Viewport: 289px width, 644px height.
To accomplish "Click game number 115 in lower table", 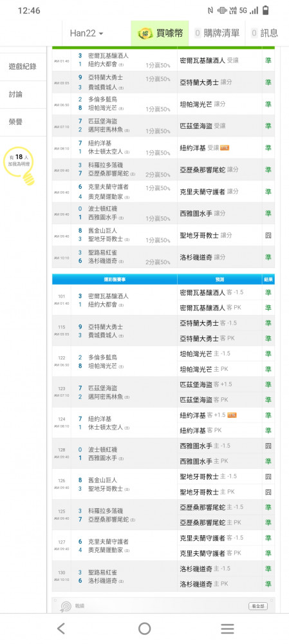I will pos(62,327).
